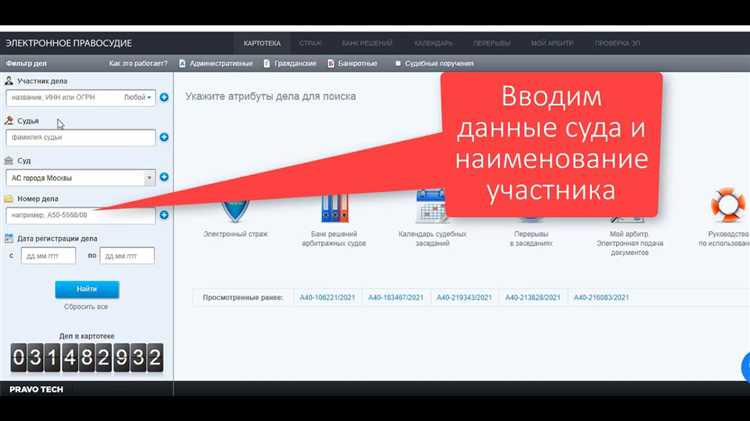Open the Любой participant type dropdown
The height and width of the screenshot is (421, 750).
[x=137, y=98]
